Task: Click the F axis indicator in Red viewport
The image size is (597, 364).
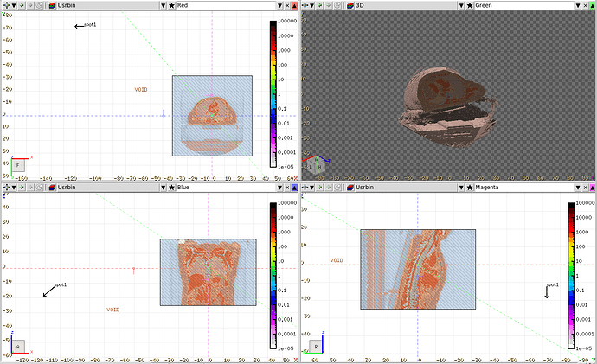Action: coord(18,163)
